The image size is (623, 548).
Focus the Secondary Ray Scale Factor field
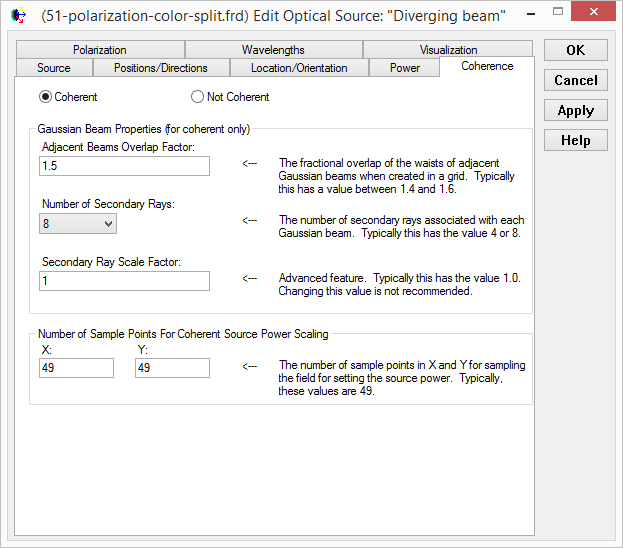124,281
